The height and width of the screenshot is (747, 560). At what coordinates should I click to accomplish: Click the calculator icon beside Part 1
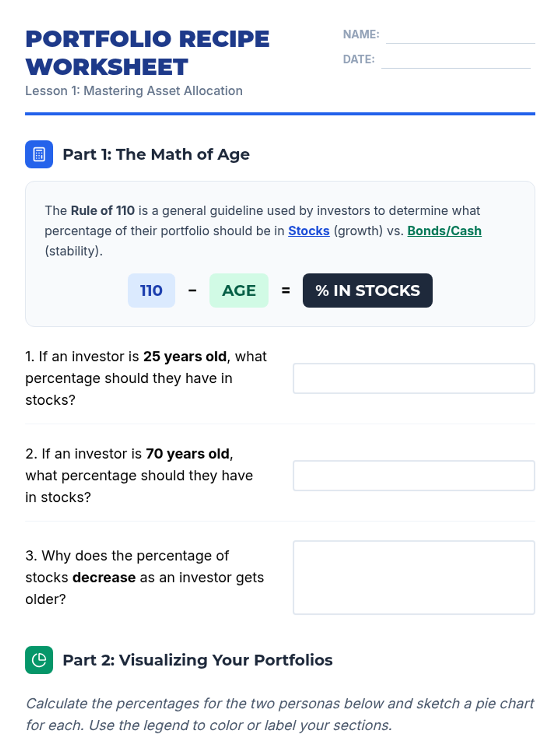pyautogui.click(x=39, y=154)
